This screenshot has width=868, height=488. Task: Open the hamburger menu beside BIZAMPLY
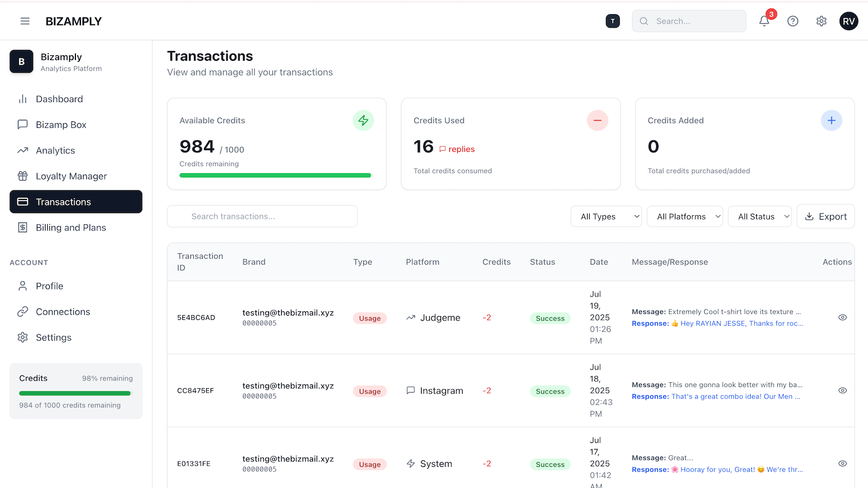click(x=25, y=21)
